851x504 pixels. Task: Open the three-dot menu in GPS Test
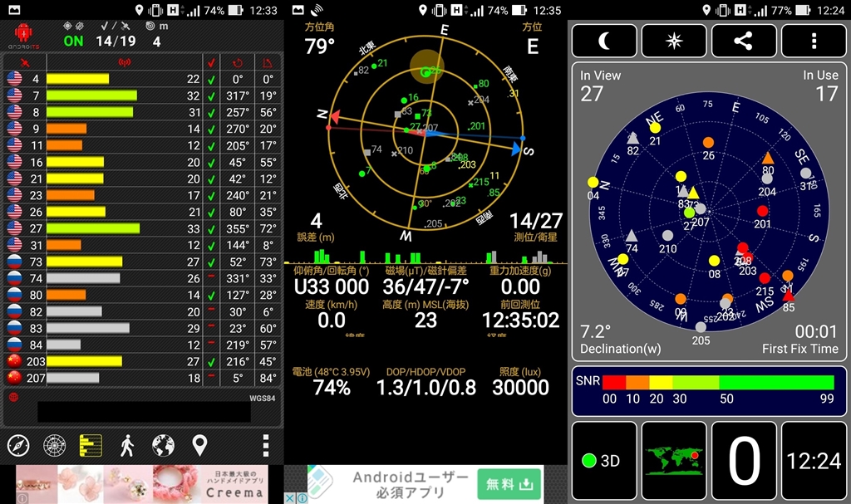[x=814, y=41]
